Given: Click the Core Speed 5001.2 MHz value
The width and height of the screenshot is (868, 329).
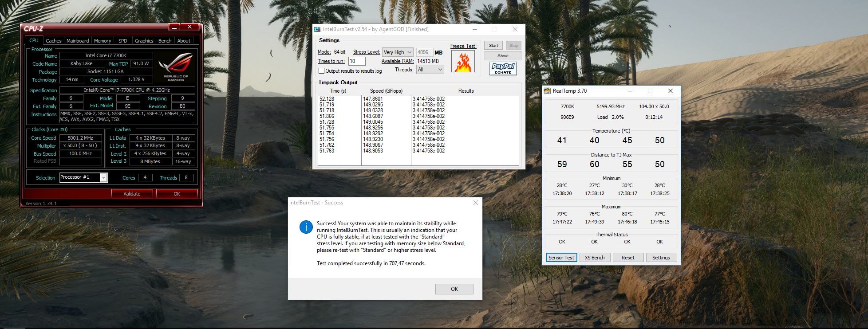Looking at the screenshot, I should pyautogui.click(x=81, y=138).
